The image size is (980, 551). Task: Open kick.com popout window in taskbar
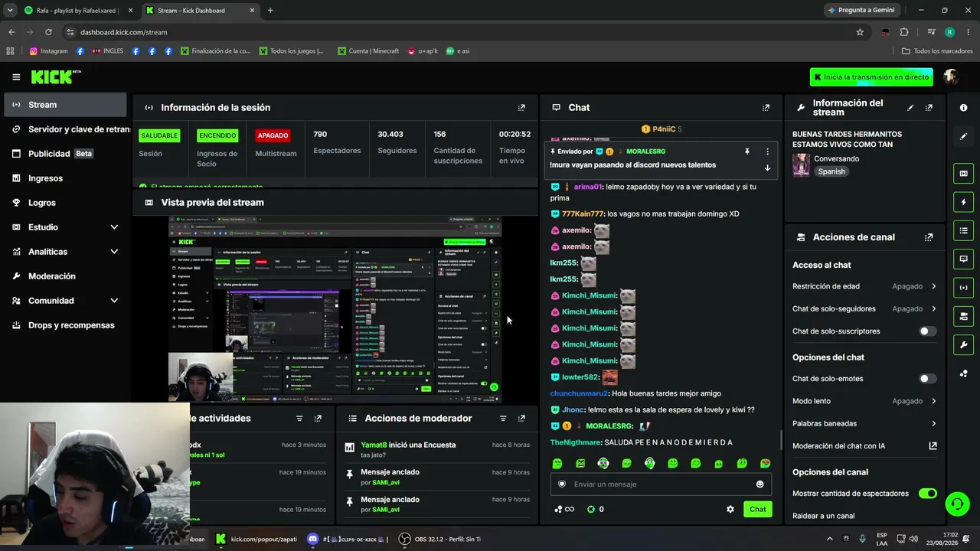(256, 540)
